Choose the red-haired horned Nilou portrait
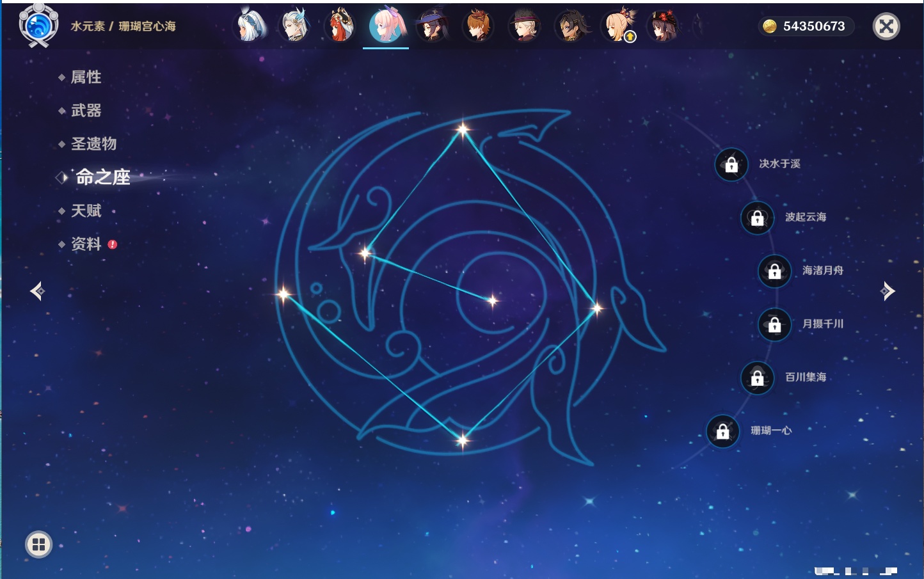The width and height of the screenshot is (924, 579). (x=340, y=26)
